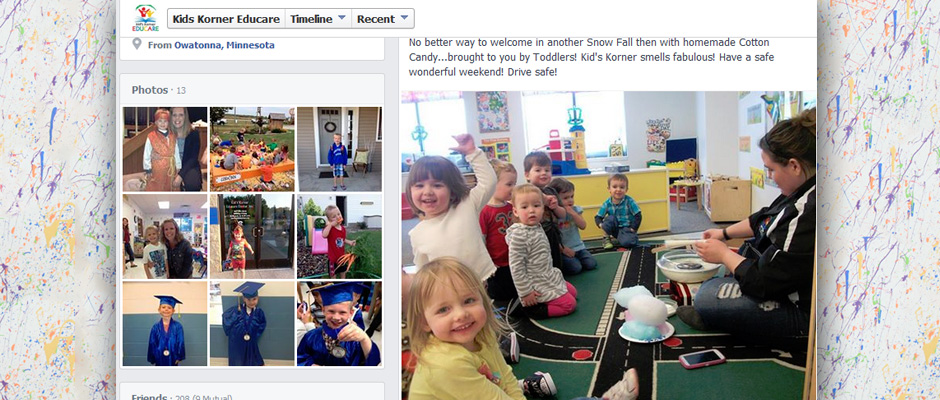The height and width of the screenshot is (400, 940).
Task: Open photo of small graduate against tan wall
Action: (x=165, y=324)
